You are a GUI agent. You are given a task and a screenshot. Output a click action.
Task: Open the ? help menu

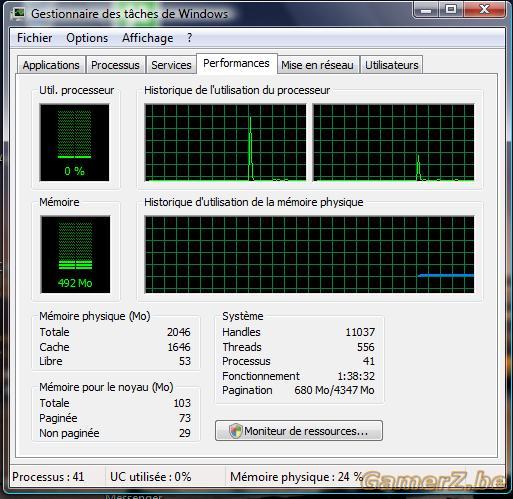189,38
